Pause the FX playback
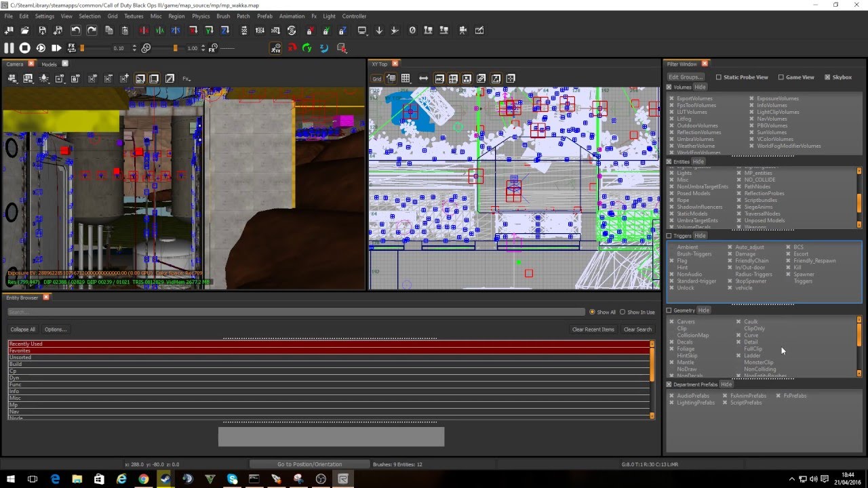The height and width of the screenshot is (488, 868). 9,48
